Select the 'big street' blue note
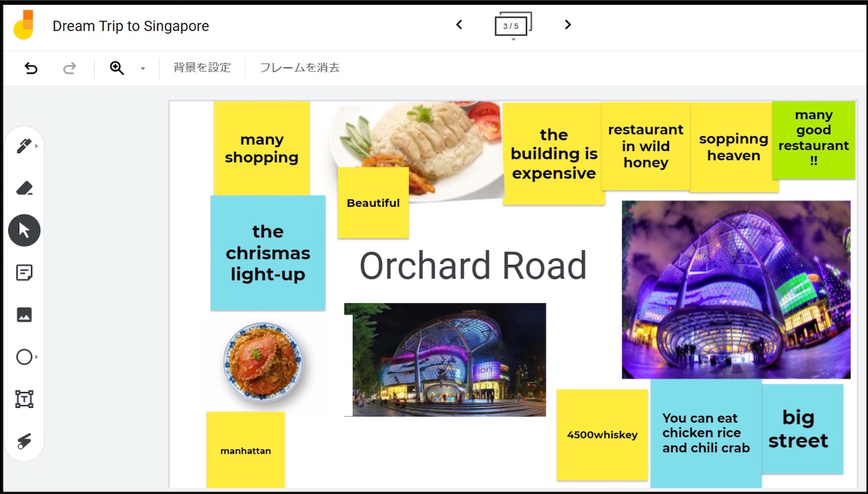 pos(802,429)
